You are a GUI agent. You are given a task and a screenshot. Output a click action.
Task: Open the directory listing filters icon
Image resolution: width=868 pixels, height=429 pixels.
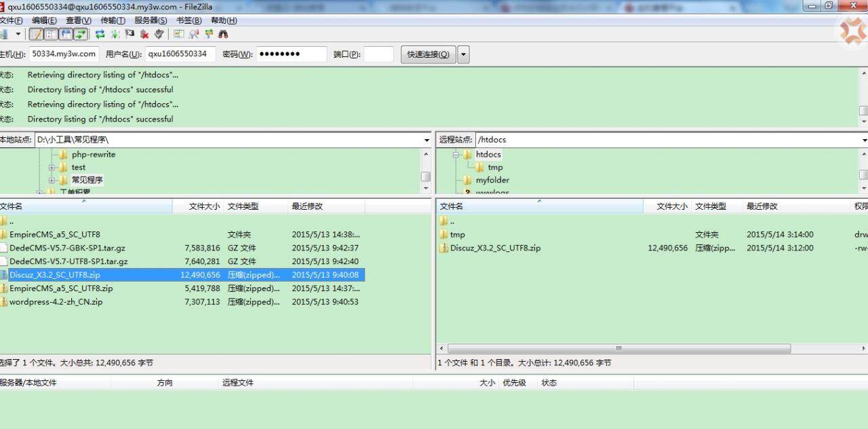pyautogui.click(x=179, y=34)
